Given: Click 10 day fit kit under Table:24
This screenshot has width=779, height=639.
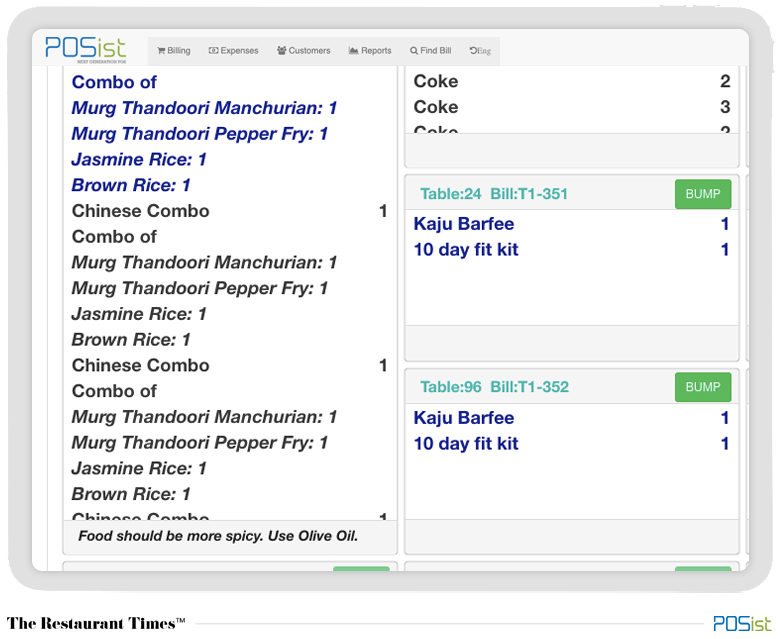Looking at the screenshot, I should [x=466, y=249].
